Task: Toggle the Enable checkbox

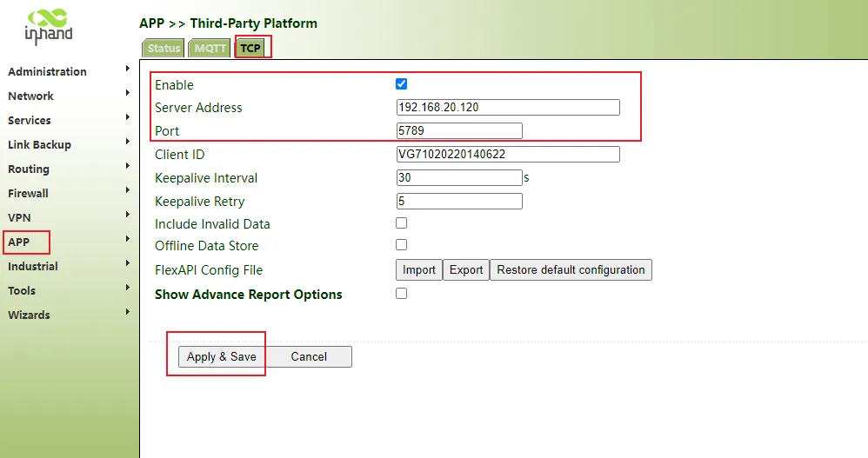Action: [x=401, y=84]
